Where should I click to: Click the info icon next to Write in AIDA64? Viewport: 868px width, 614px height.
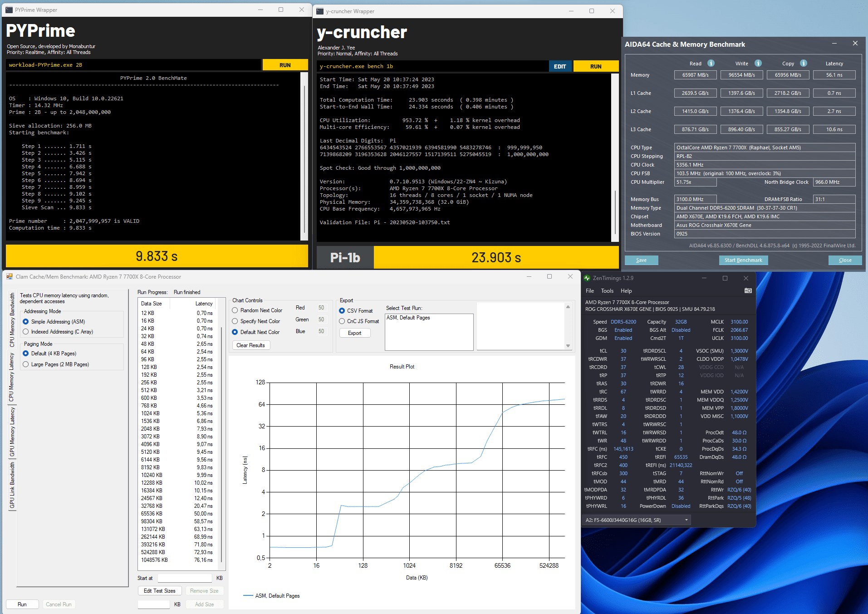pyautogui.click(x=758, y=63)
